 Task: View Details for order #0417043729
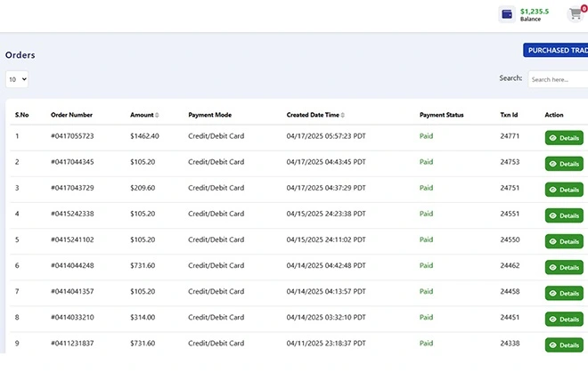pyautogui.click(x=564, y=190)
